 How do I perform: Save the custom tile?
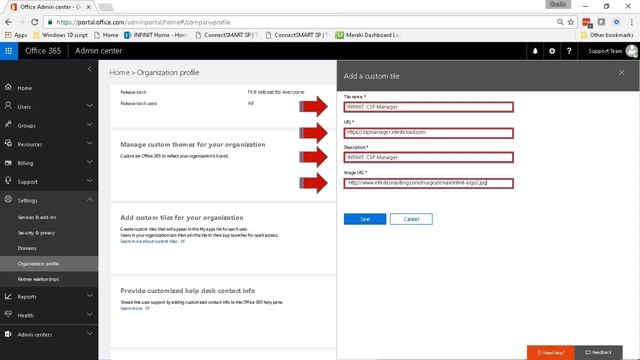point(364,219)
